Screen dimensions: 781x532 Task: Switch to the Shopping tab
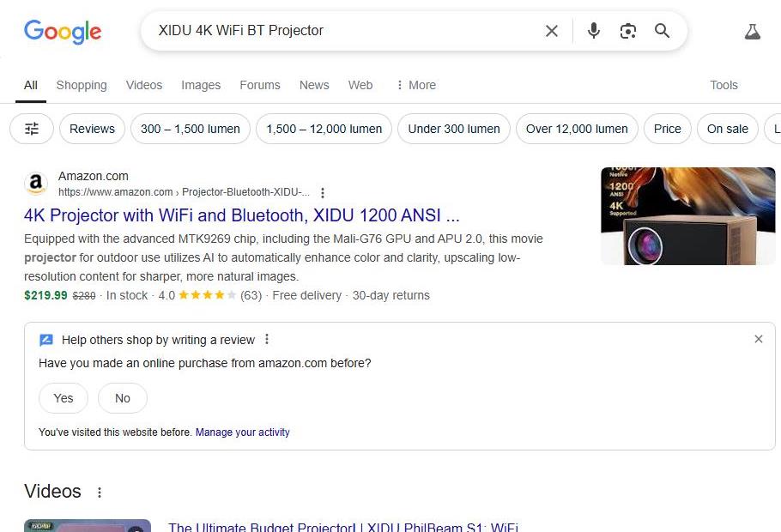click(x=82, y=85)
